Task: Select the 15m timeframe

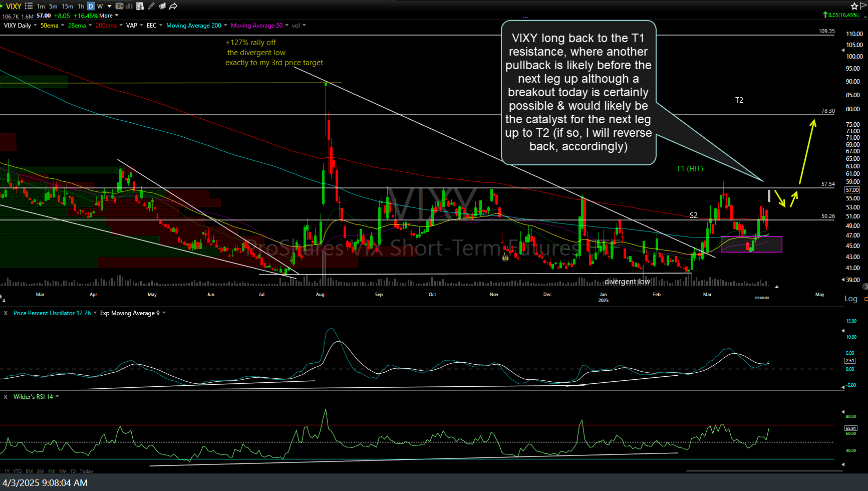Action: [68, 6]
